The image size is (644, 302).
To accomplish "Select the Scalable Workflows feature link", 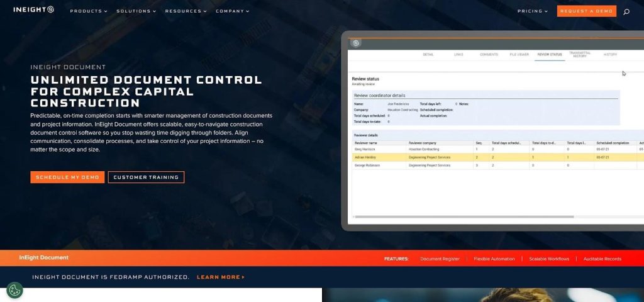I will [549, 259].
